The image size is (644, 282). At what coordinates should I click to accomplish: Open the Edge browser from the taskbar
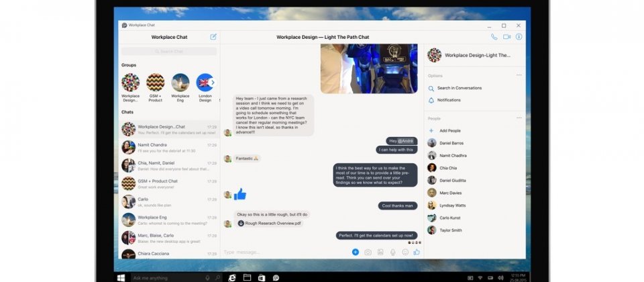[x=232, y=278]
